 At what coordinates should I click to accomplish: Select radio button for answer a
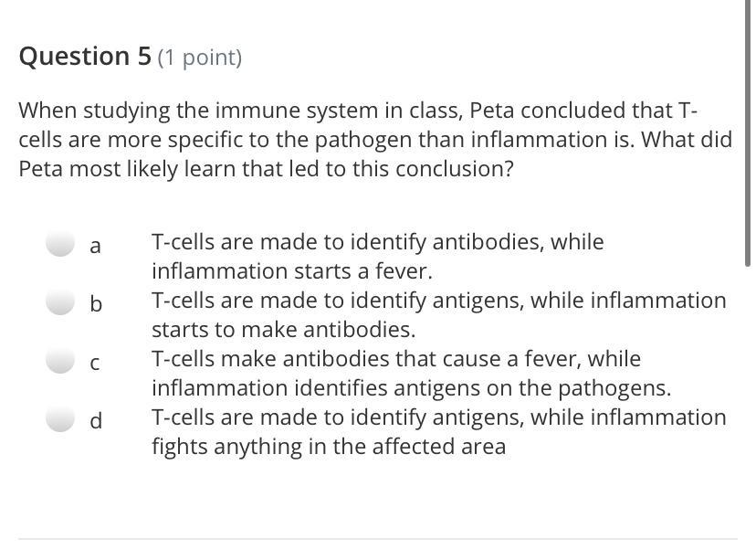(60, 244)
